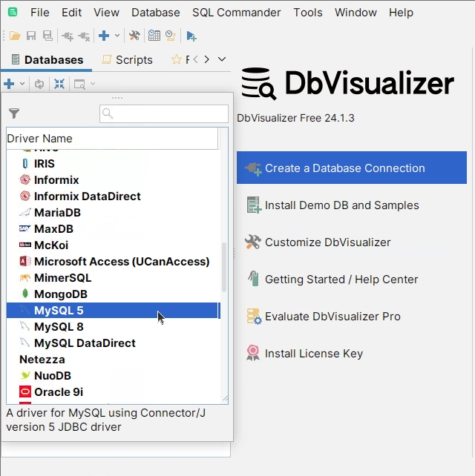475x476 pixels.
Task: Click Evaluate DbVisualizer Pro link
Action: click(332, 317)
